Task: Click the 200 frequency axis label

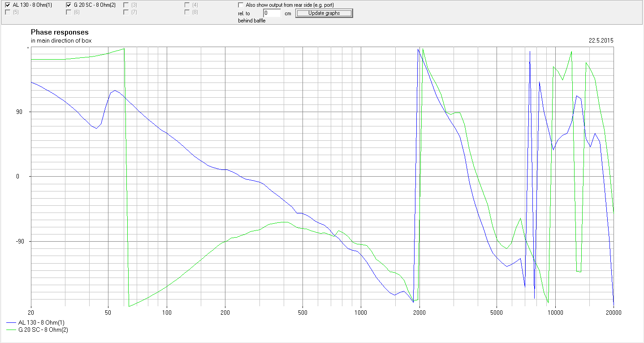Action: coord(225,312)
